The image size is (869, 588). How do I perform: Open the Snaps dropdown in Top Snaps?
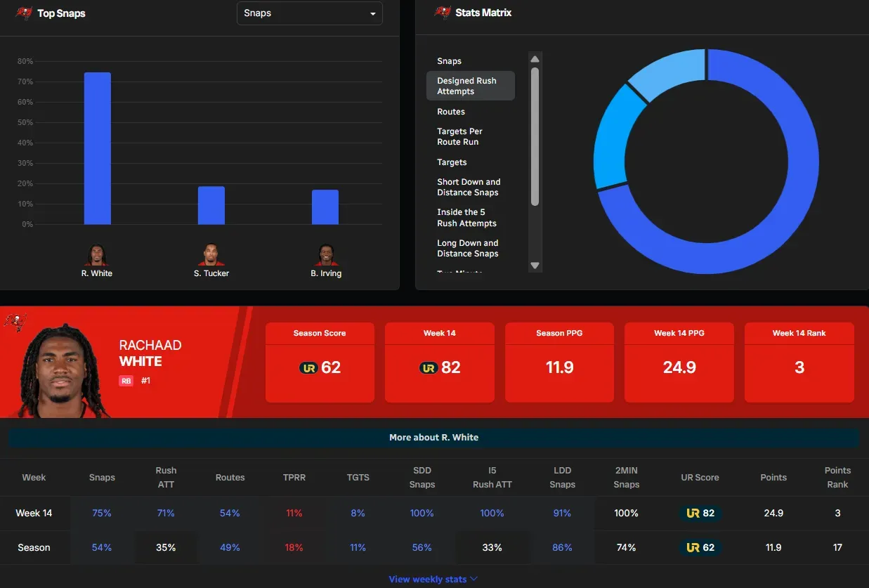309,13
